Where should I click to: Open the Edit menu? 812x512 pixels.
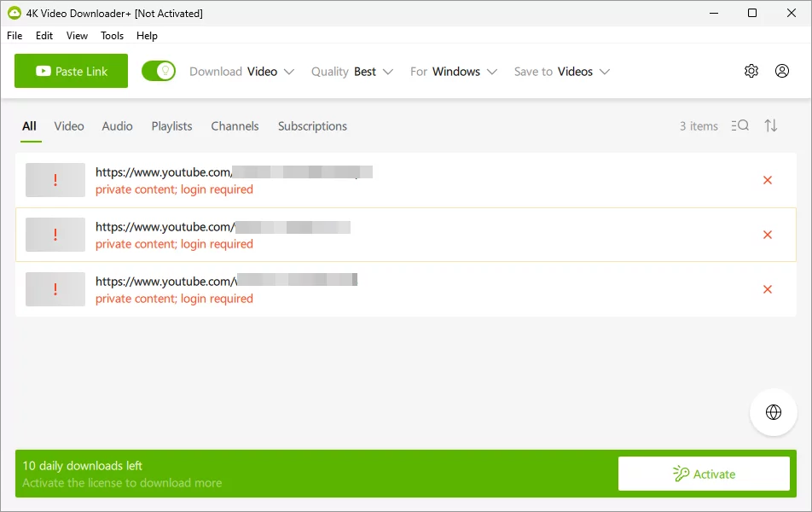point(44,35)
